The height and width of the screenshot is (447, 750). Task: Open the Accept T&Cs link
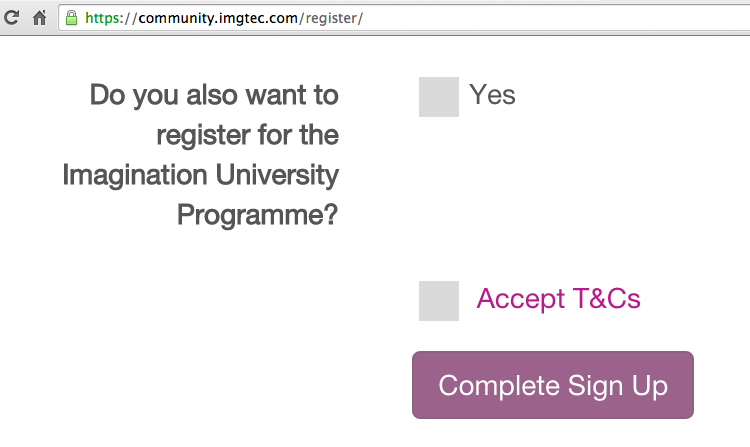(558, 299)
